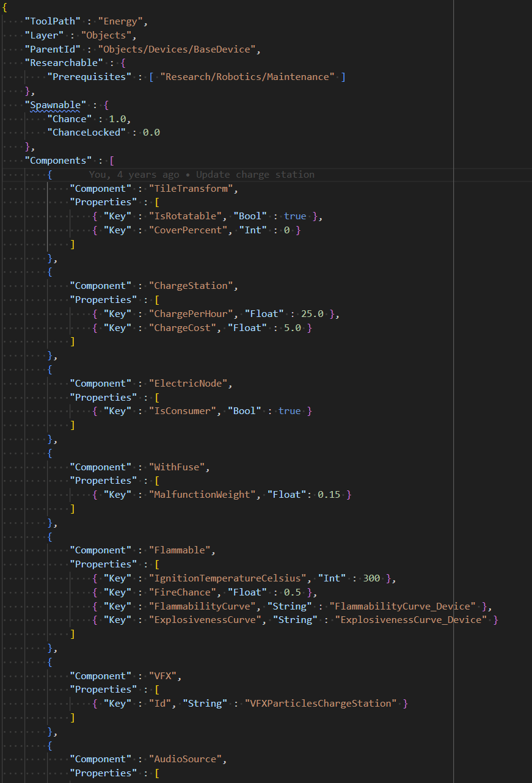Click the "VFXParticlesChargeStation" Id string
Screen dimensions: 532x783
coord(321,704)
